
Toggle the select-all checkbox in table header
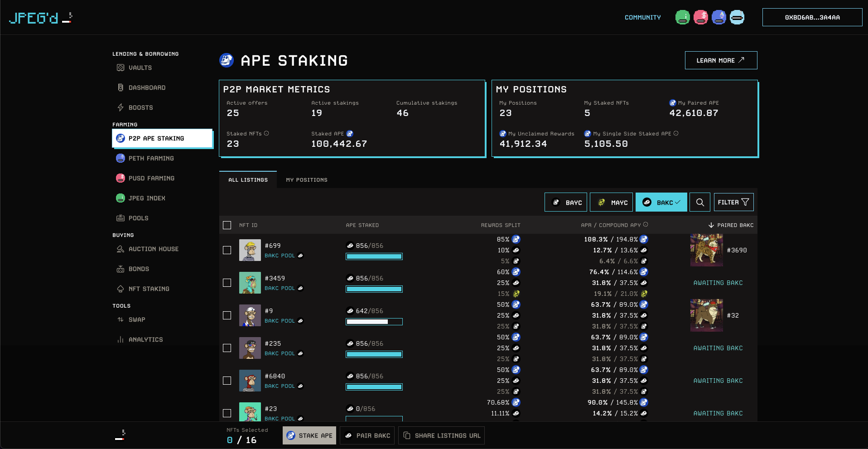227,225
